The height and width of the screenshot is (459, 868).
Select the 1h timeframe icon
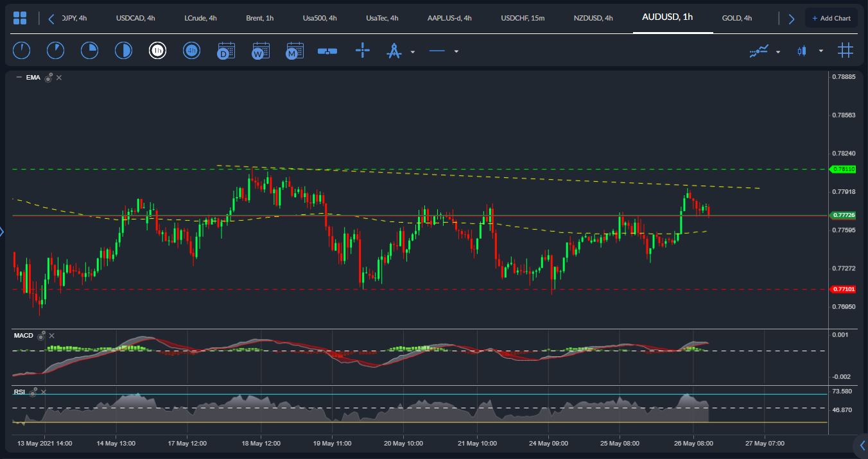coord(157,51)
